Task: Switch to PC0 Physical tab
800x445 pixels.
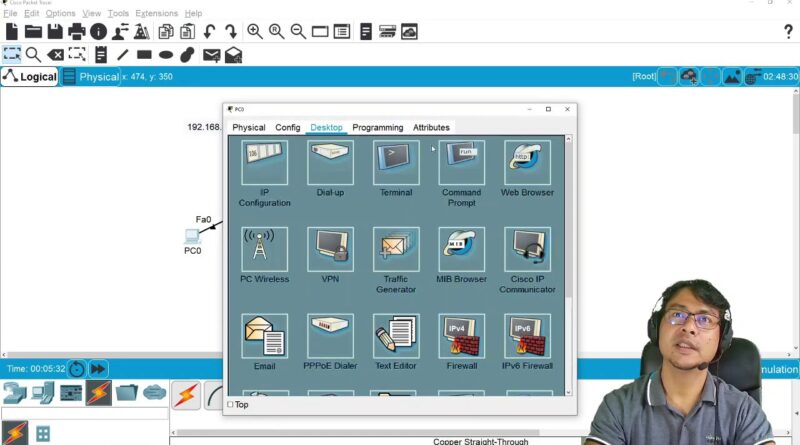Action: [248, 128]
